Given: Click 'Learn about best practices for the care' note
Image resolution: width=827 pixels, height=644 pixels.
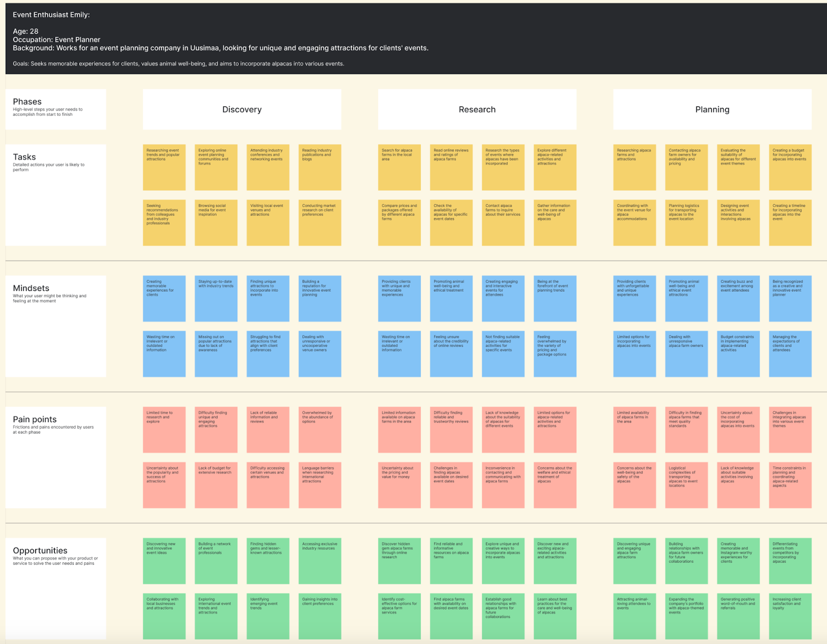Looking at the screenshot, I should click(x=555, y=616).
